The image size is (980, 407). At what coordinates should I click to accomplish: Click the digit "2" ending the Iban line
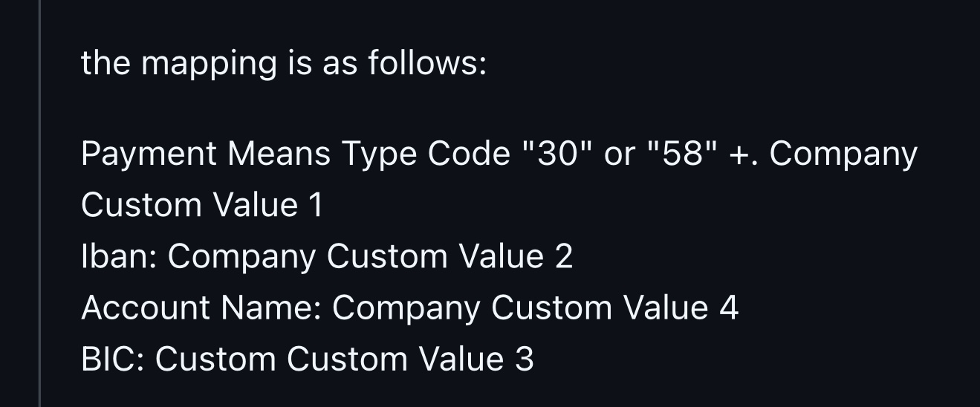coord(564,257)
